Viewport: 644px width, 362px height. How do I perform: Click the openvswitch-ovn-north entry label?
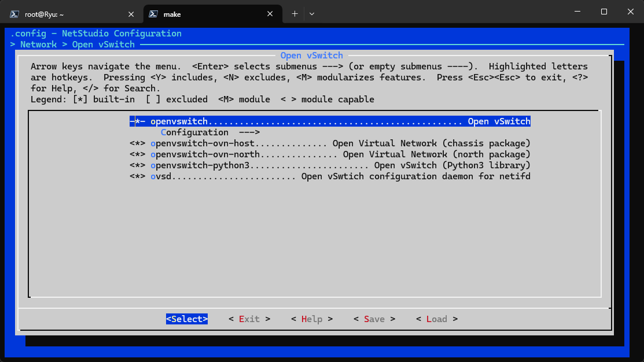coord(205,155)
